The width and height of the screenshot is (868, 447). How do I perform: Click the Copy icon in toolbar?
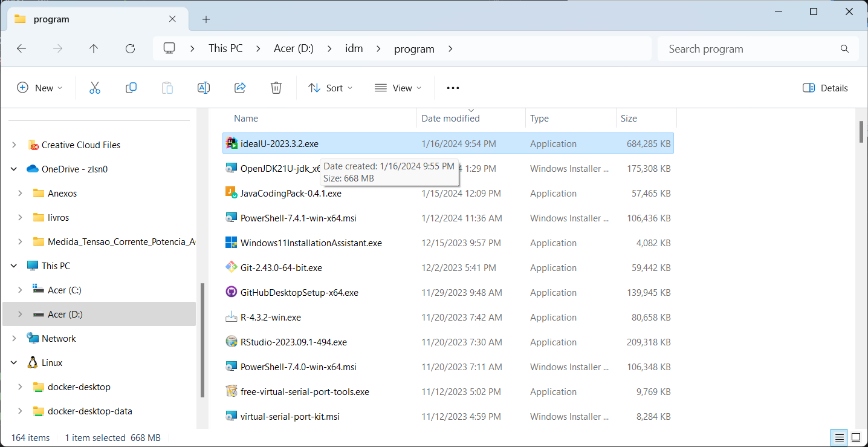click(x=131, y=88)
